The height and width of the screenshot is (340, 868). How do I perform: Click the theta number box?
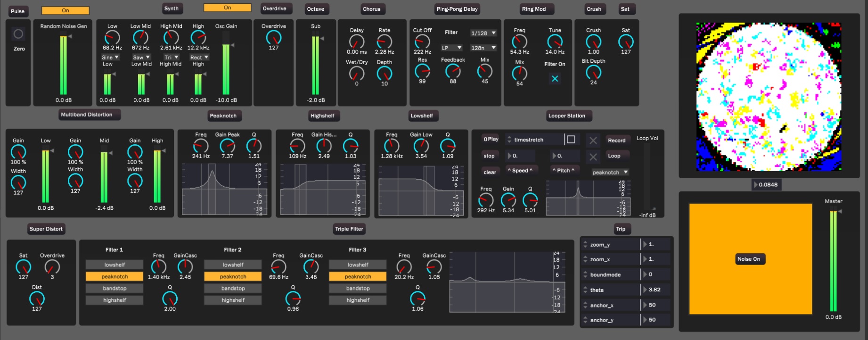656,290
